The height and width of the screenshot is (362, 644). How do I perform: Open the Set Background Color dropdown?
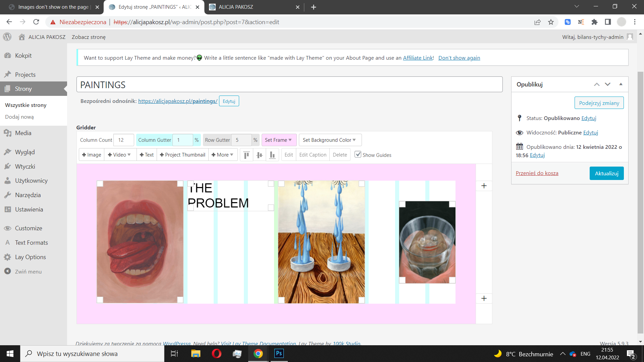[329, 140]
